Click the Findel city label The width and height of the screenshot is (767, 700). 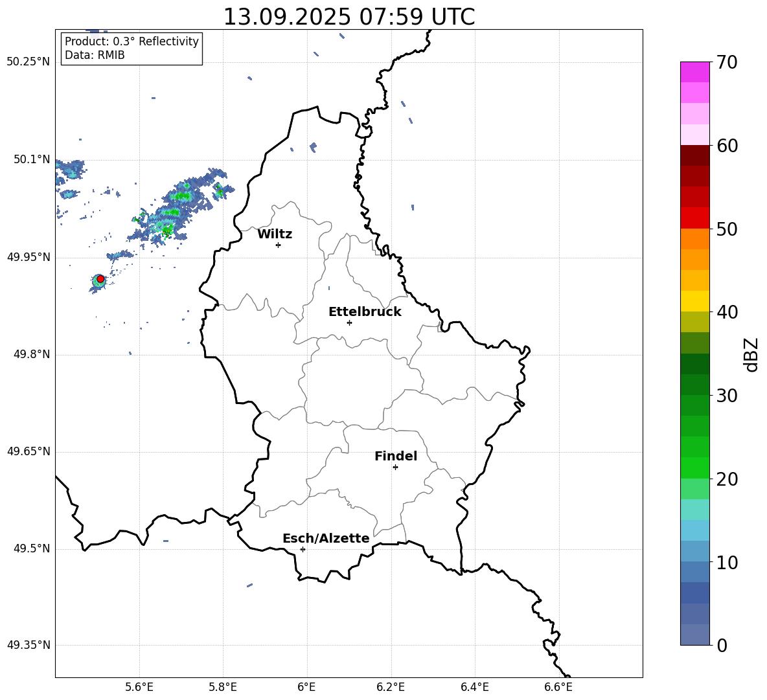tap(396, 456)
